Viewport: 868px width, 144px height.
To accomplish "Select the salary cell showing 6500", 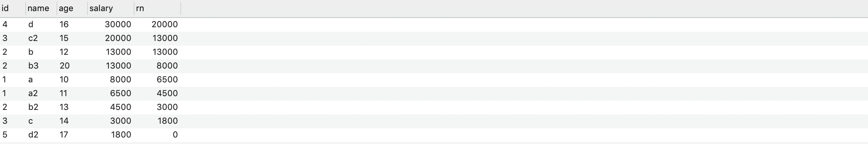I will [111, 93].
